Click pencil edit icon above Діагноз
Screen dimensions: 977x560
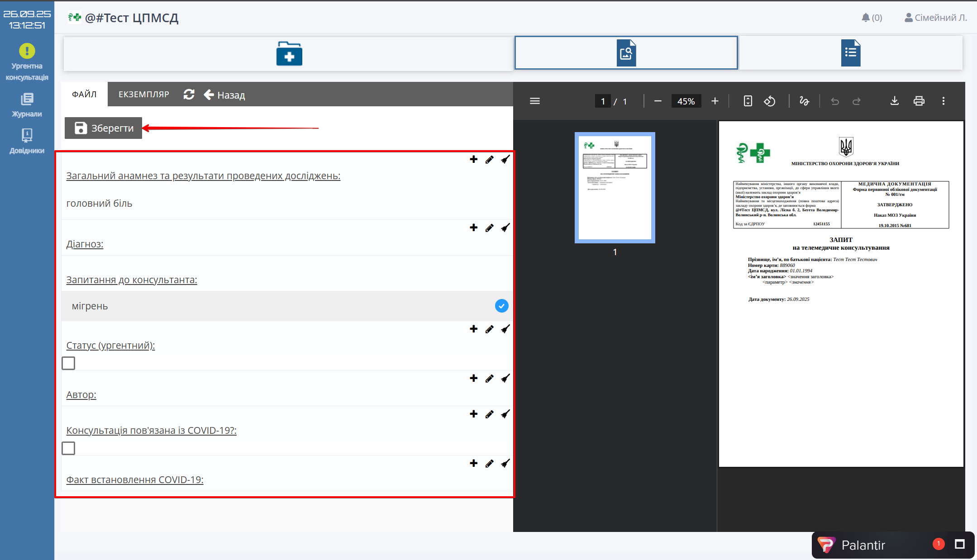click(x=489, y=228)
